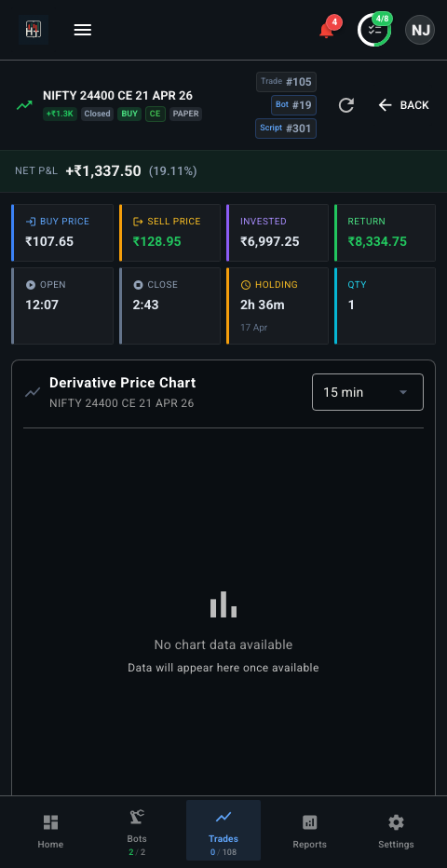Open the 15 min interval dropdown
The width and height of the screenshot is (447, 868).
[x=368, y=392]
